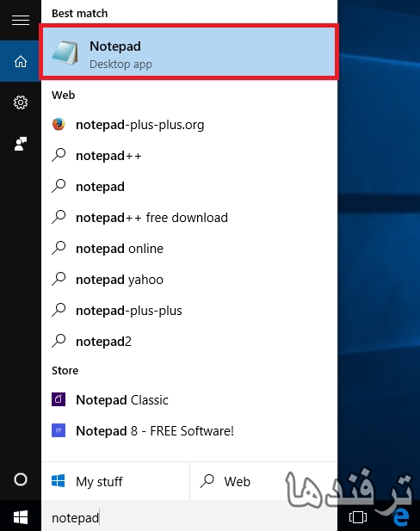420x531 pixels.
Task: Click magnifier beside notepad2
Action: pyautogui.click(x=59, y=341)
